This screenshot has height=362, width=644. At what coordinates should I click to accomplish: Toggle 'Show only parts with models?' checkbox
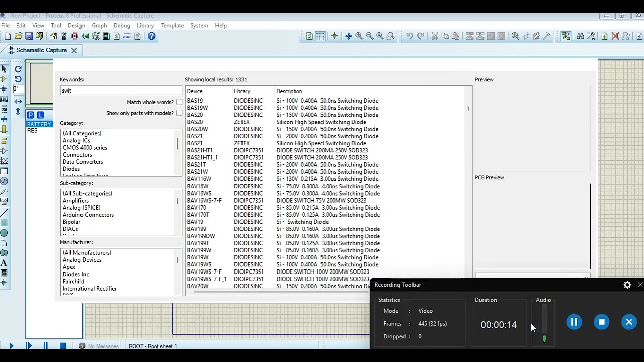coord(179,113)
